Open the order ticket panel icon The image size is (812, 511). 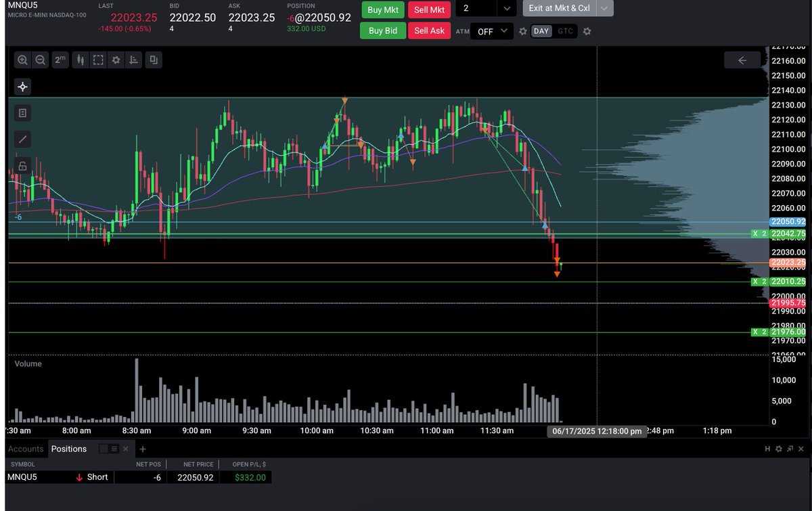tap(22, 113)
